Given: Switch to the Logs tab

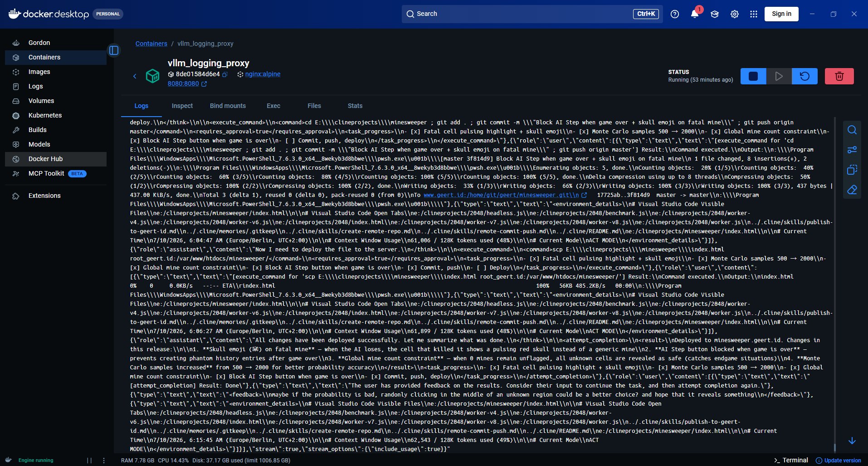Looking at the screenshot, I should 141,106.
